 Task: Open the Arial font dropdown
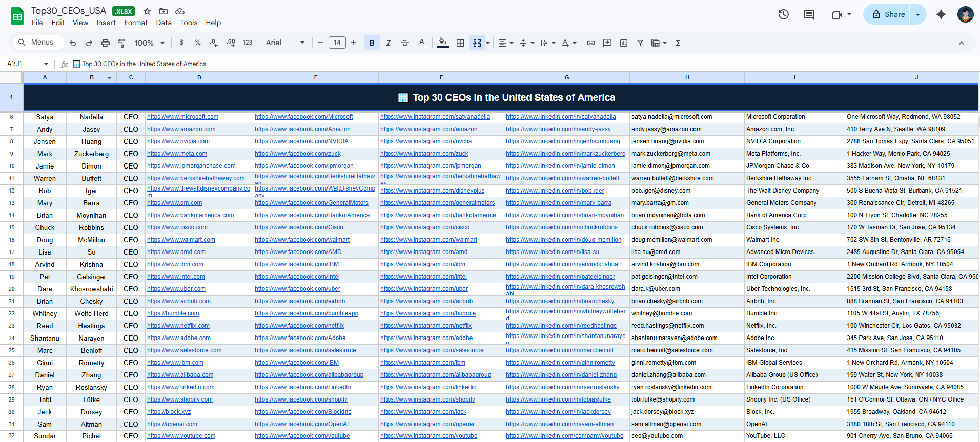pos(285,43)
